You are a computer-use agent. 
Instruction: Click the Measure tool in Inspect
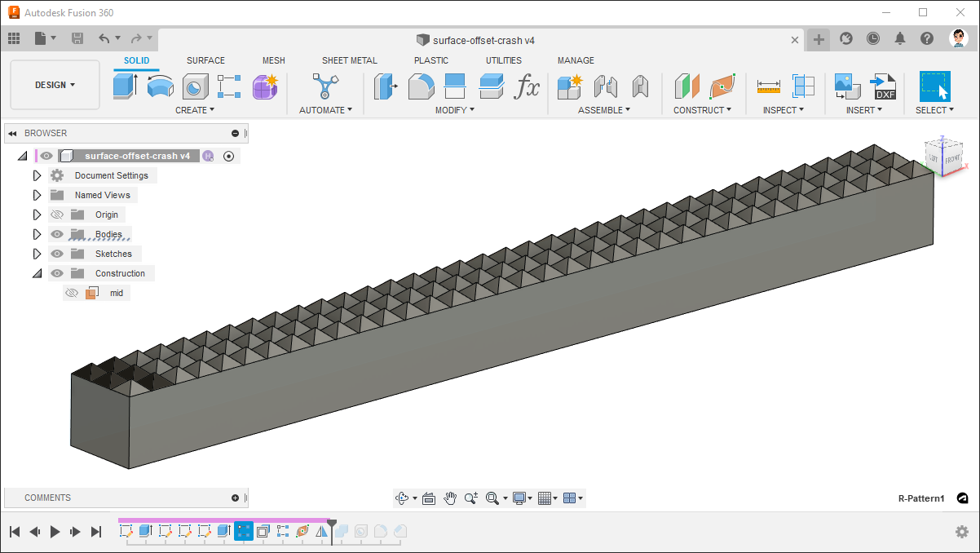[x=768, y=86]
